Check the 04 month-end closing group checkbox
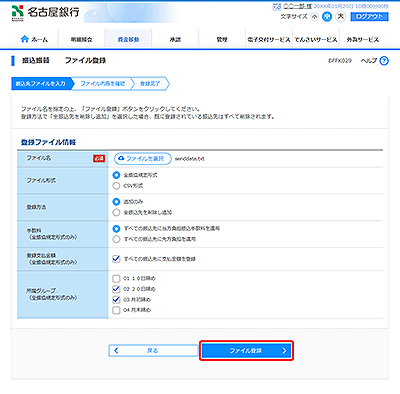This screenshot has height=394, width=400. coord(116,310)
